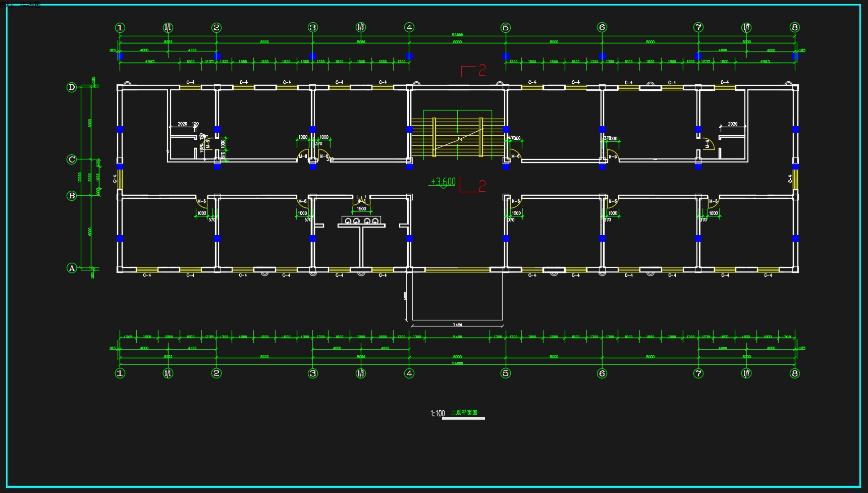Viewport: 868px width, 493px height.
Task: Select grid bubble 1/7 above the plan
Action: tap(746, 27)
